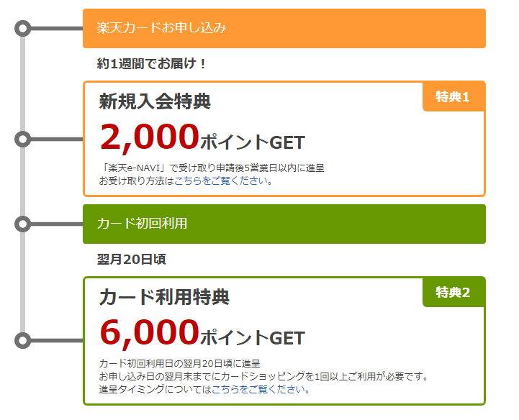Click the timeline circle beside 新規入会特典
Image resolution: width=519 pixels, height=420 pixels.
click(23, 140)
